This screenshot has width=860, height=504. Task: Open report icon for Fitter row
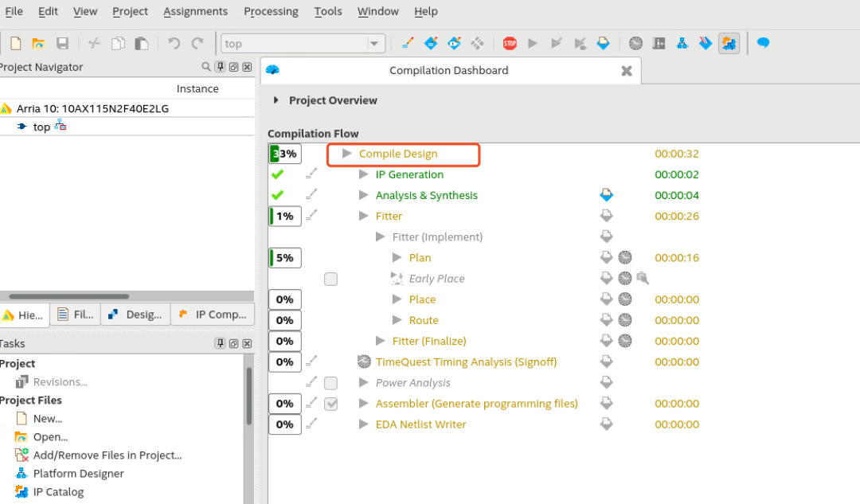[606, 216]
